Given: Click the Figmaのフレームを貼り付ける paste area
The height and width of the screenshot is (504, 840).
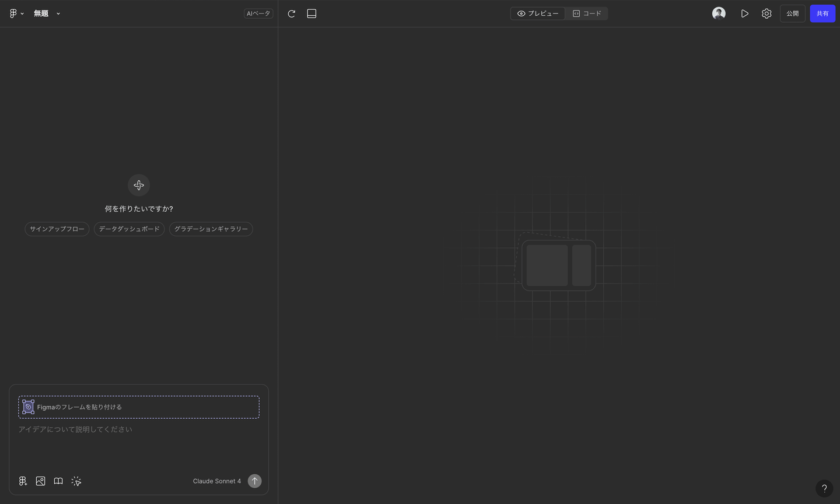Looking at the screenshot, I should click(x=139, y=407).
